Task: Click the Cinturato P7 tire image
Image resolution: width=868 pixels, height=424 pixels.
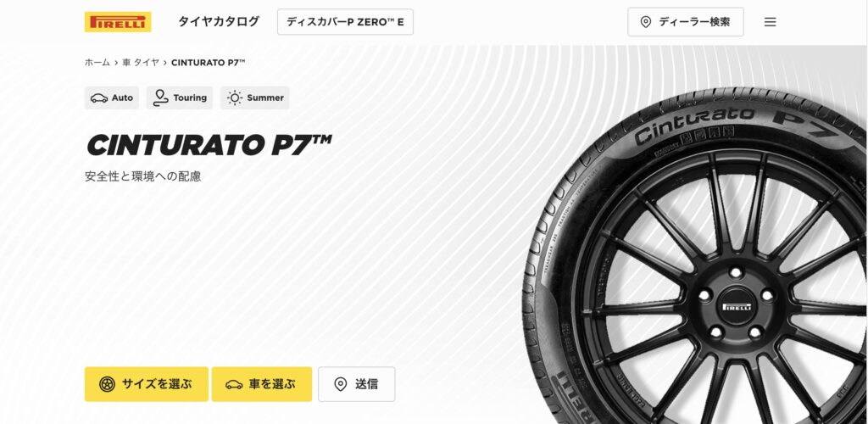Action: (695, 256)
